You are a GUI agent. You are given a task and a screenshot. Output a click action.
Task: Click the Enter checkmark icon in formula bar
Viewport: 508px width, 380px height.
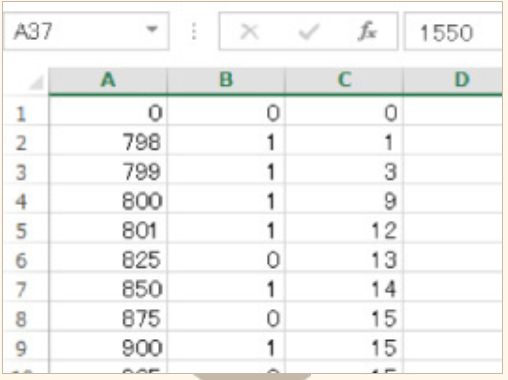[309, 32]
